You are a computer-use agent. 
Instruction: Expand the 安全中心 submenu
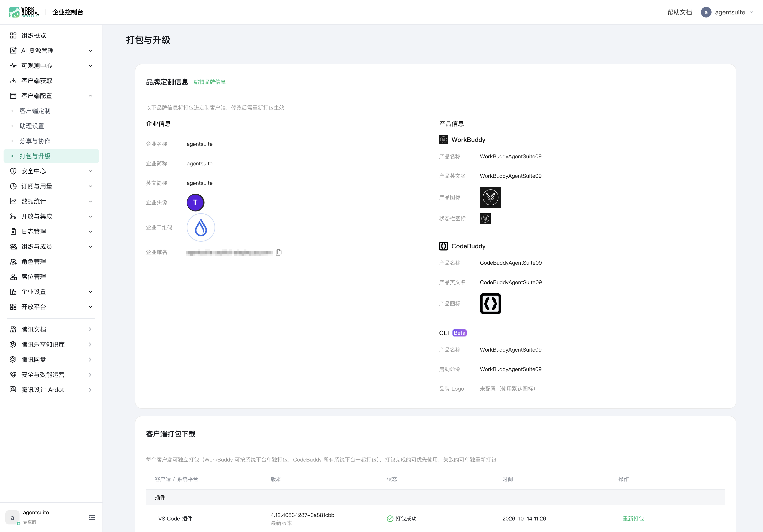click(51, 171)
